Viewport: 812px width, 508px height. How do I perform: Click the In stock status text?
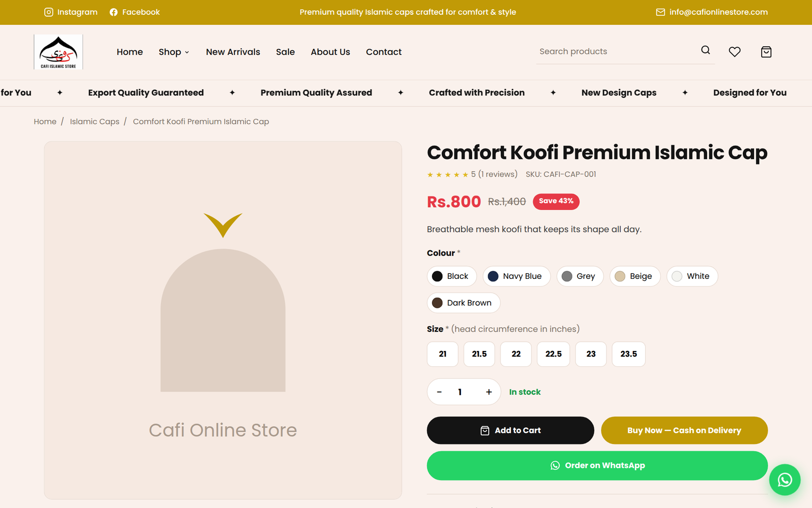coord(525,392)
